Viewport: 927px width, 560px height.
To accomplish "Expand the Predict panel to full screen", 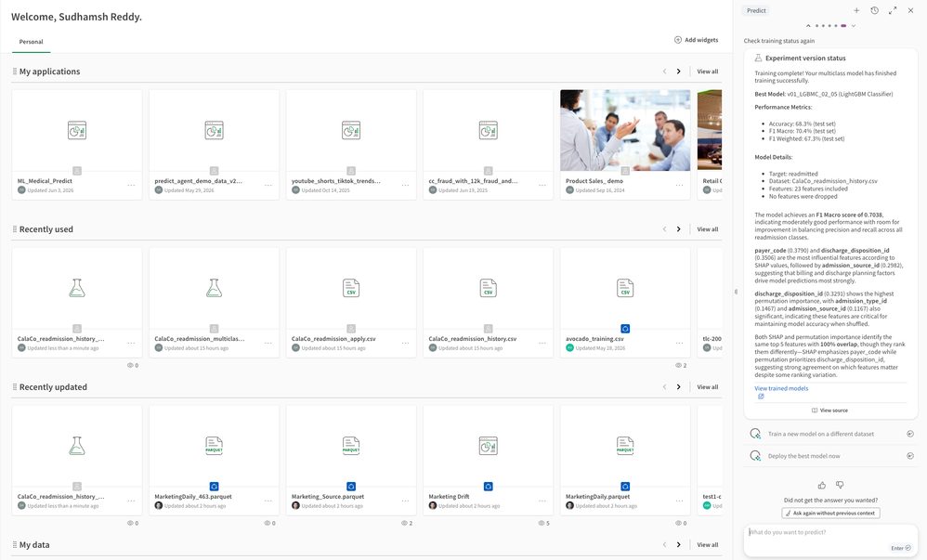I will [x=893, y=10].
